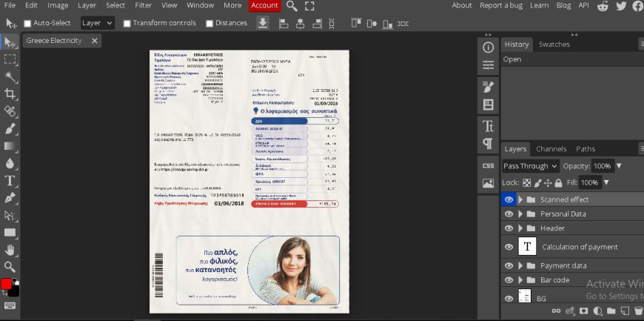Hide the Header layer group

click(x=509, y=228)
